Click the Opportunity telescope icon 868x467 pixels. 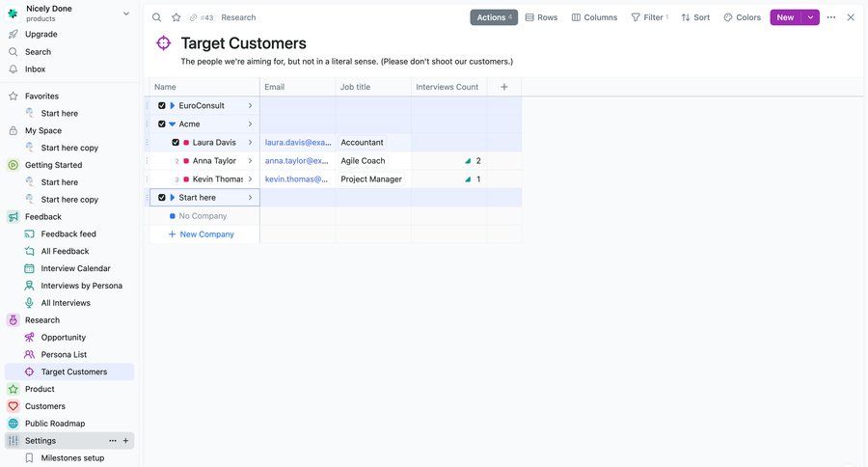29,338
